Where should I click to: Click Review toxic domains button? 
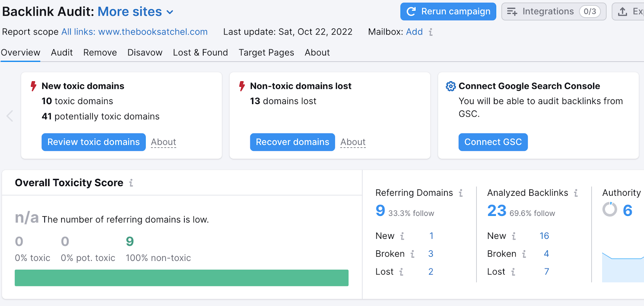click(x=93, y=142)
